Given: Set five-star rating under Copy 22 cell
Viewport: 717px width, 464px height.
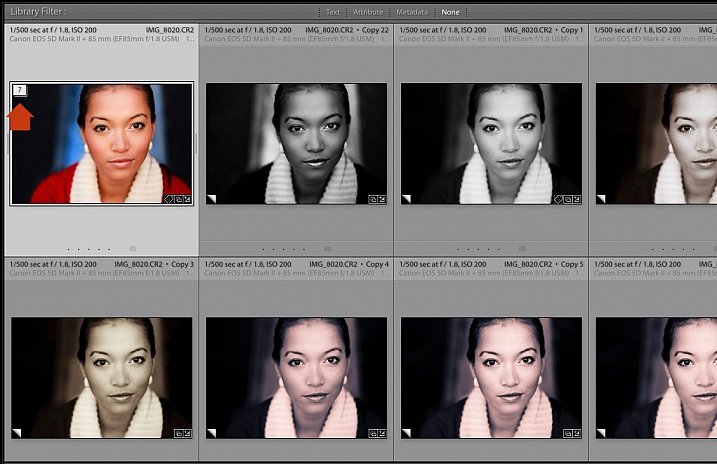Looking at the screenshot, I should click(x=305, y=249).
